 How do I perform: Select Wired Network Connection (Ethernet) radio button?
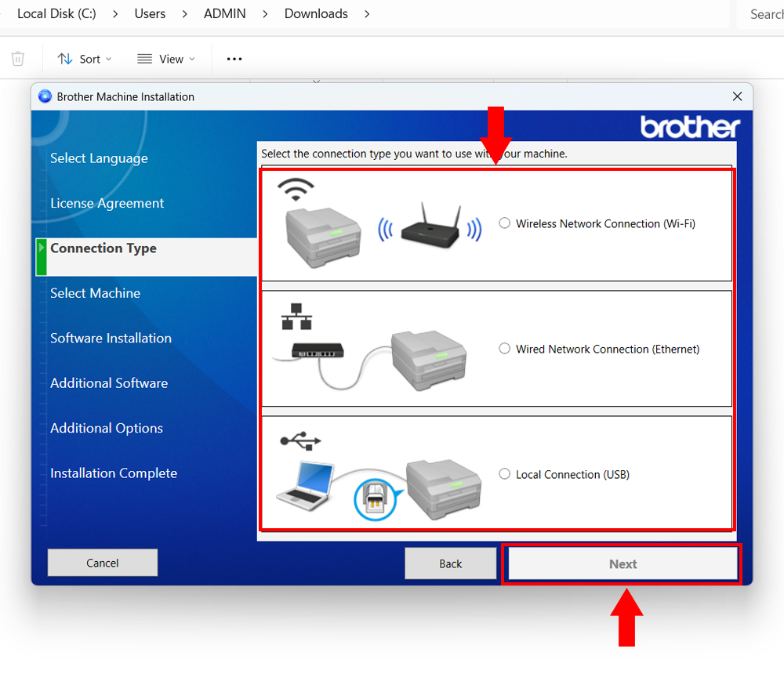[504, 348]
